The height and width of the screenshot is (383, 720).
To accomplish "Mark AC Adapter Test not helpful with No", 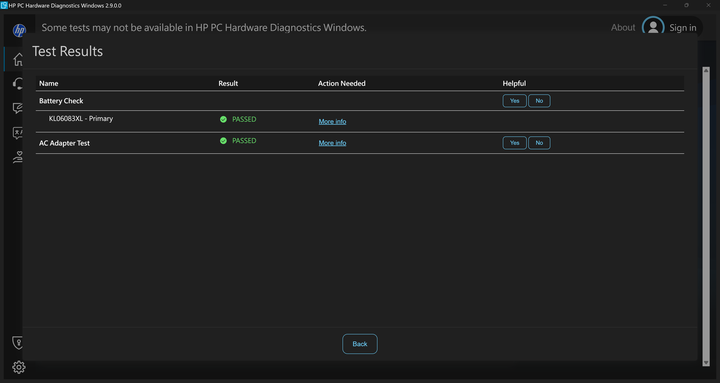I will click(x=539, y=143).
